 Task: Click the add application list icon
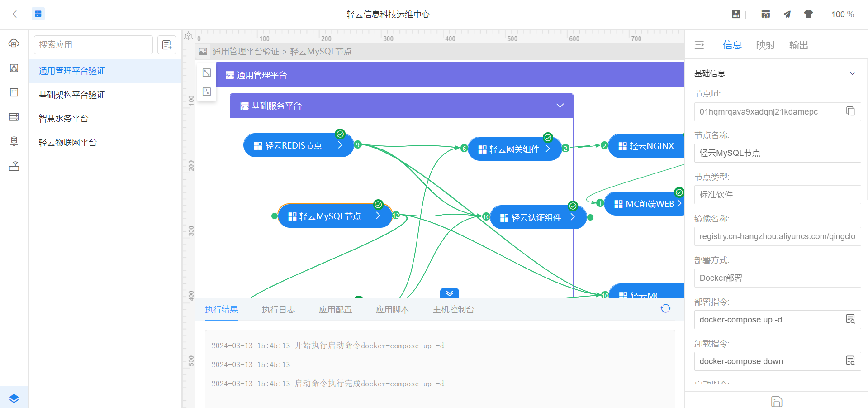[x=167, y=45]
